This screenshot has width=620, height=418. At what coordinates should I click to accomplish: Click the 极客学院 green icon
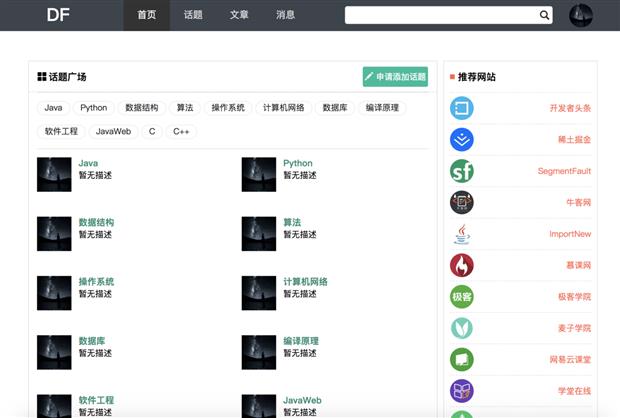tap(461, 297)
